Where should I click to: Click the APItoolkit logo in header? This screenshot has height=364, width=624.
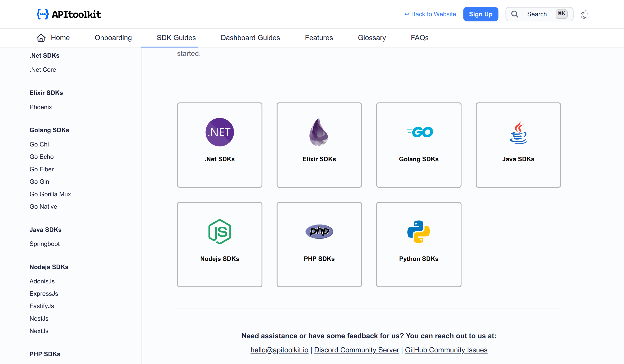click(69, 14)
